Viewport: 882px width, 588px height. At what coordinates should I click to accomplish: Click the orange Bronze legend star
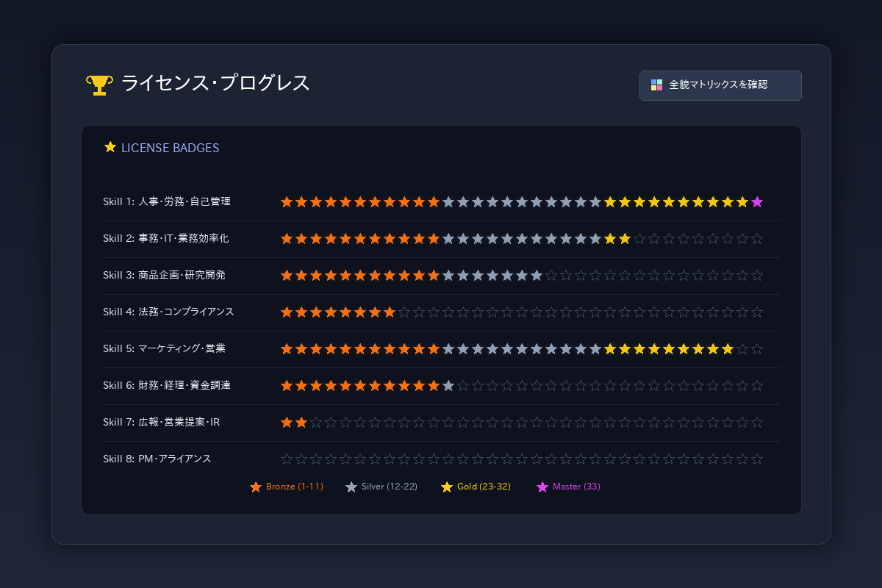pyautogui.click(x=256, y=487)
